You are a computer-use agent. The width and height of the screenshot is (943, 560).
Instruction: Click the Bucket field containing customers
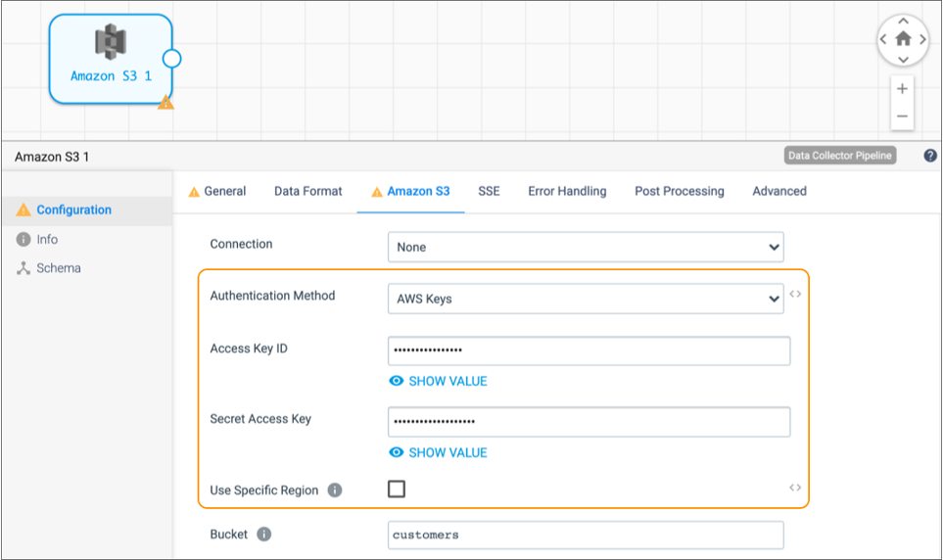coord(586,536)
